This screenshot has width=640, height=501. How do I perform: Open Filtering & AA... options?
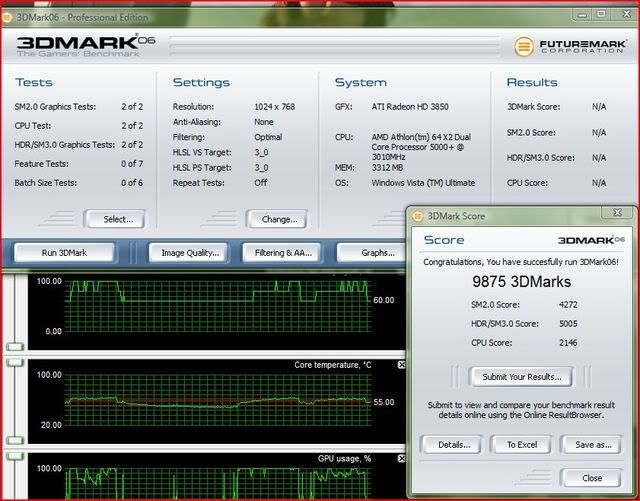[x=283, y=253]
